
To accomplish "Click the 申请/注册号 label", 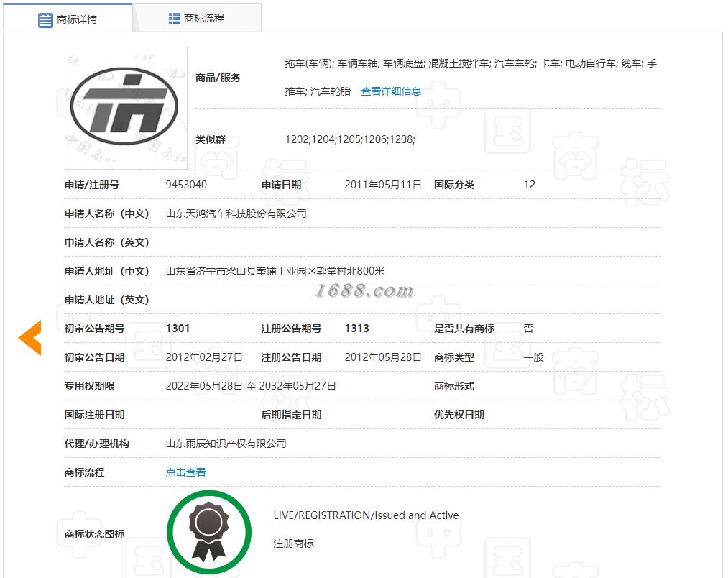I will tap(91, 185).
